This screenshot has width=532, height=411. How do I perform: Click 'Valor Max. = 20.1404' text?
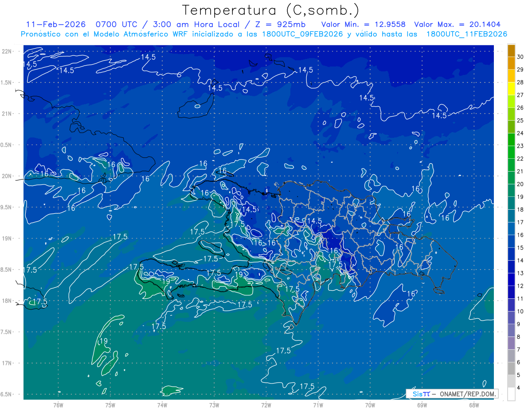pyautogui.click(x=458, y=24)
